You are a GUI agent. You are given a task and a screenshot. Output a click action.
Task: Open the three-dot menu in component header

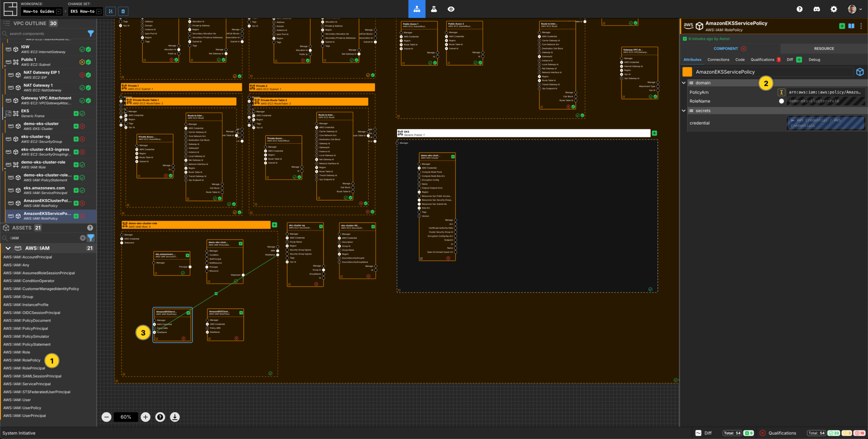pyautogui.click(x=861, y=26)
